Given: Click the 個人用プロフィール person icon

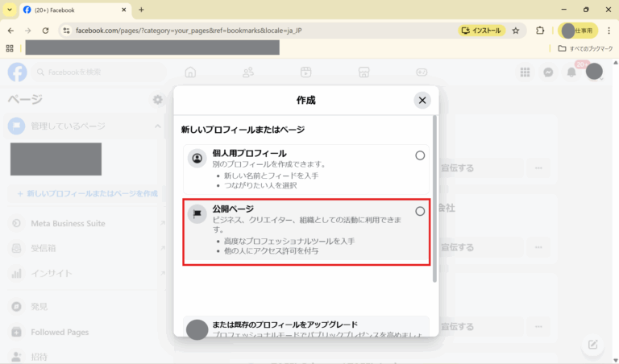Looking at the screenshot, I should point(197,158).
